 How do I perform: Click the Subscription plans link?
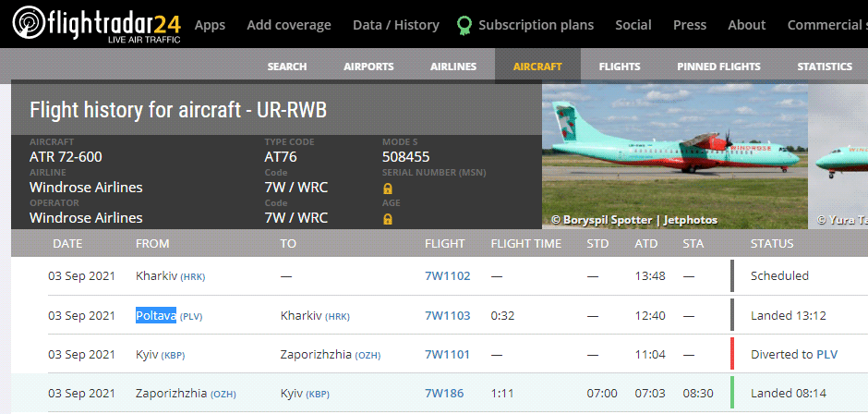pyautogui.click(x=536, y=25)
